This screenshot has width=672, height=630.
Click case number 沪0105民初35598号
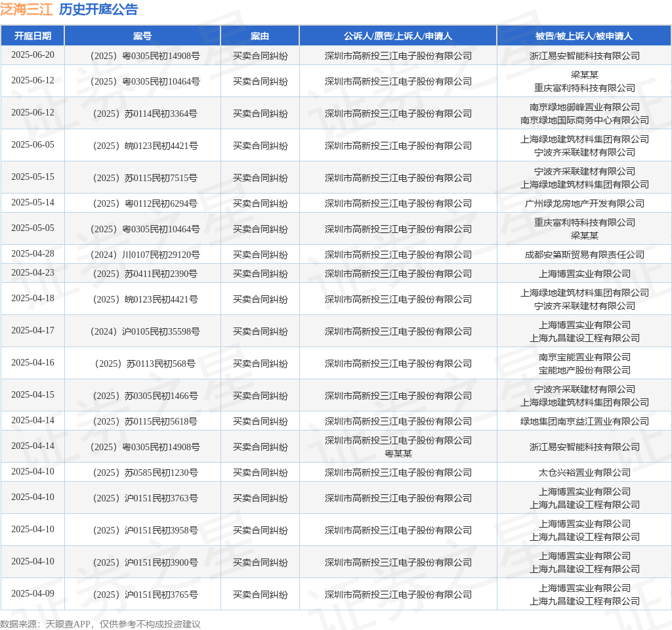tap(161, 331)
